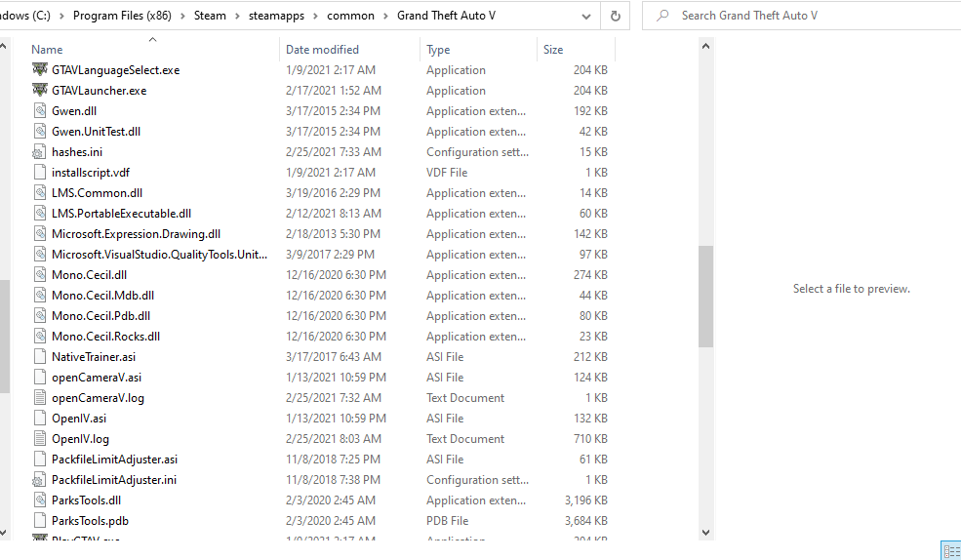961x560 pixels.
Task: Expand chevron after Windows (C:) in path
Action: pyautogui.click(x=61, y=16)
